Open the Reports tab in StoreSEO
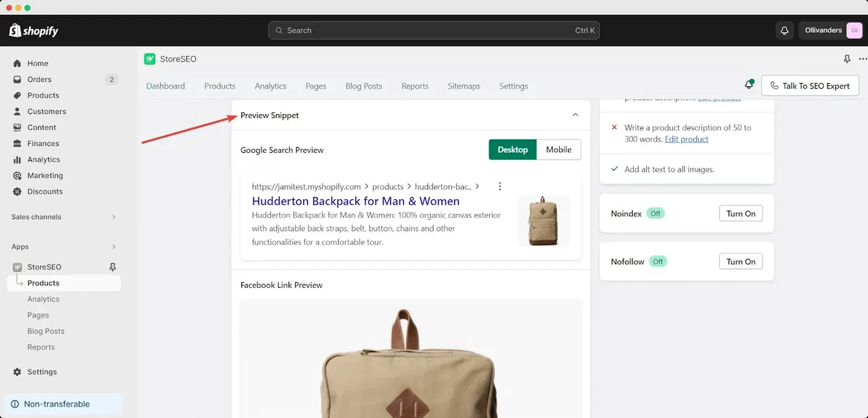 415,86
